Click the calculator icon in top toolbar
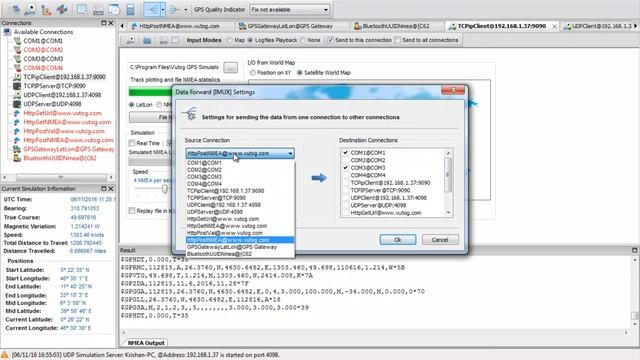640x360 pixels. [x=130, y=9]
